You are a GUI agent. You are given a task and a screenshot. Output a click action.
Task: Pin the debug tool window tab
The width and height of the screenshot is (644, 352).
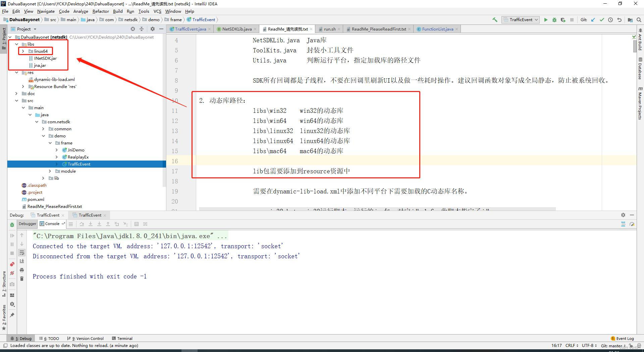coord(12,314)
